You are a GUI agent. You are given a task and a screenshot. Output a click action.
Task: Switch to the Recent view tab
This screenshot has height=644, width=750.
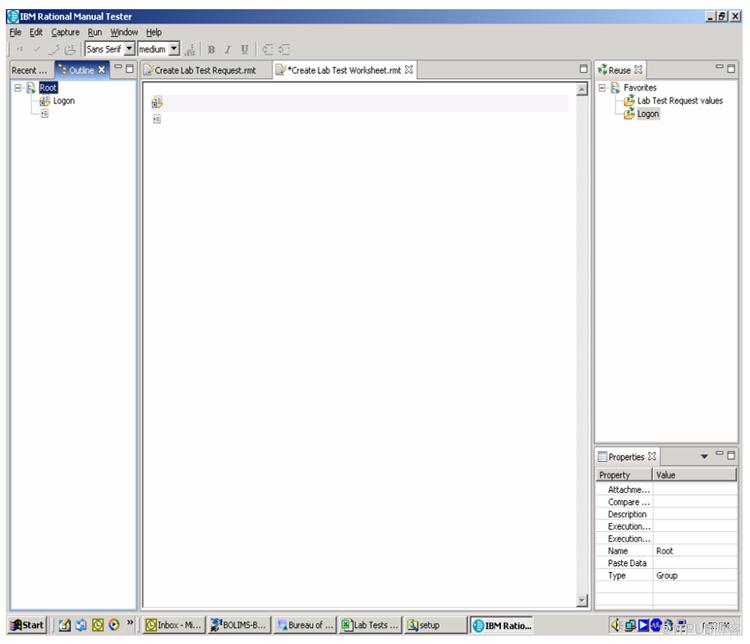32,70
